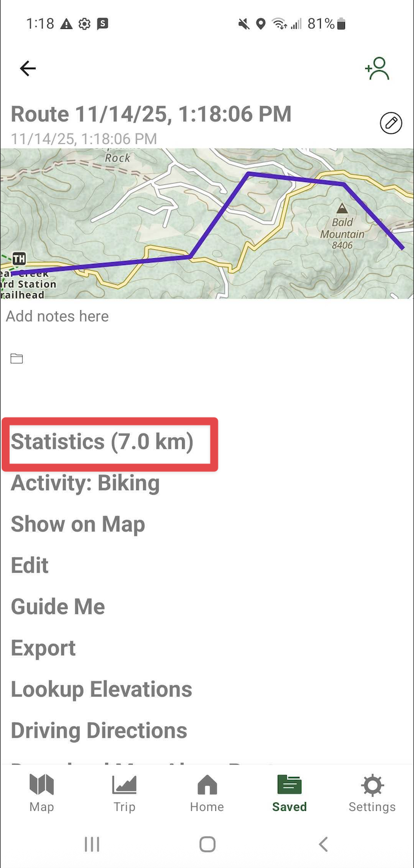This screenshot has height=868, width=414.
Task: Change Activity: Biking selection
Action: (x=85, y=483)
